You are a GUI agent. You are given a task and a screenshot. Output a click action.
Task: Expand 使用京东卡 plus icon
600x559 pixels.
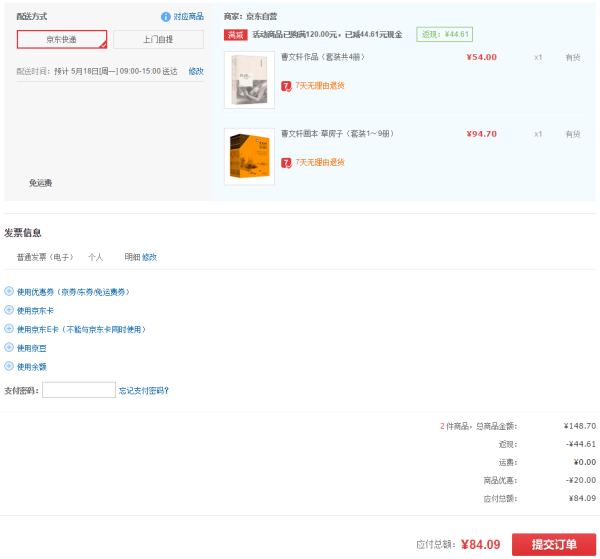tap(9, 310)
